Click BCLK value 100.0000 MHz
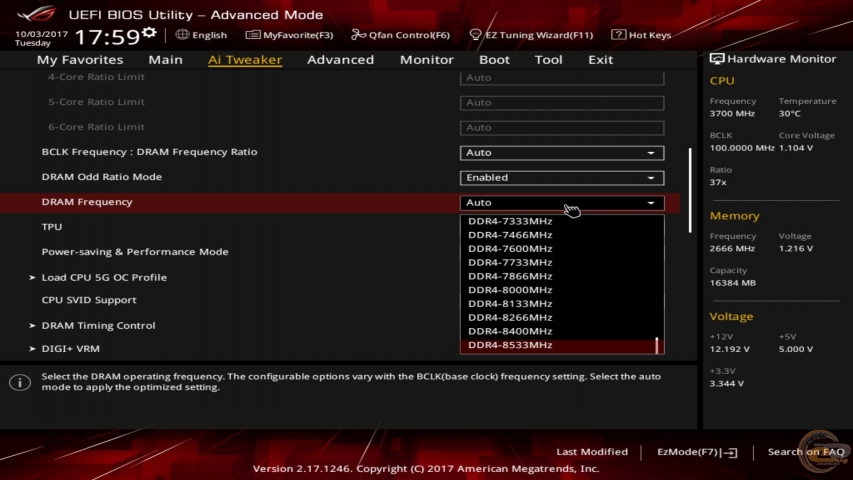This screenshot has height=480, width=853. tap(741, 148)
